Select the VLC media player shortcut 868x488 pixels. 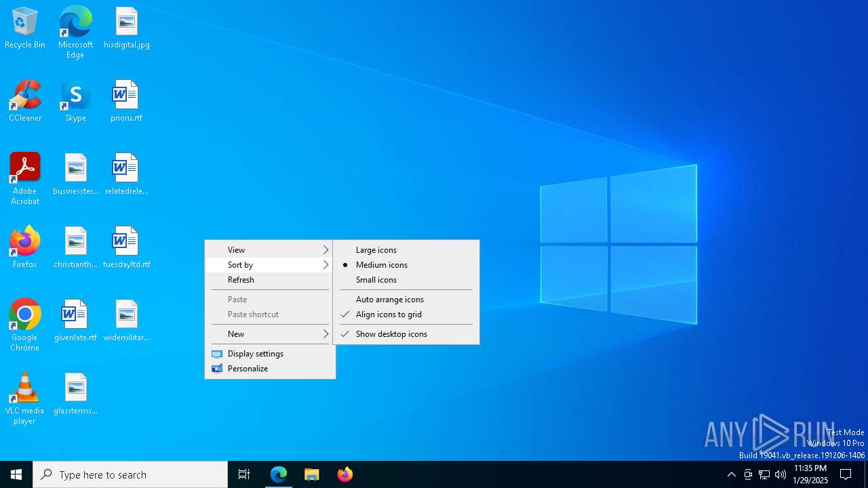tap(25, 399)
